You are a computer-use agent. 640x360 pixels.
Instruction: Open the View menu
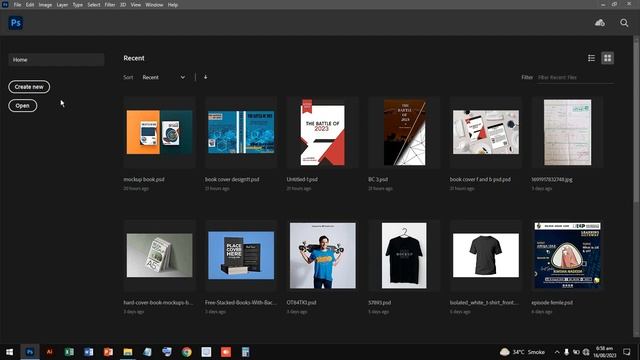pyautogui.click(x=136, y=5)
